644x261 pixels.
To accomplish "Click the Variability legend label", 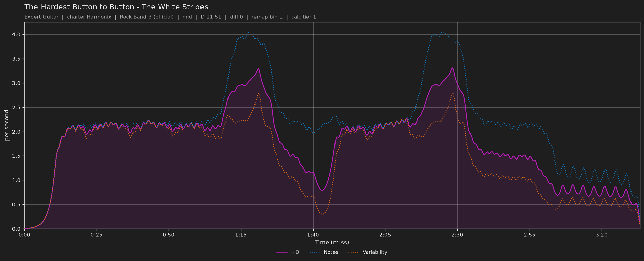I will tap(375, 252).
